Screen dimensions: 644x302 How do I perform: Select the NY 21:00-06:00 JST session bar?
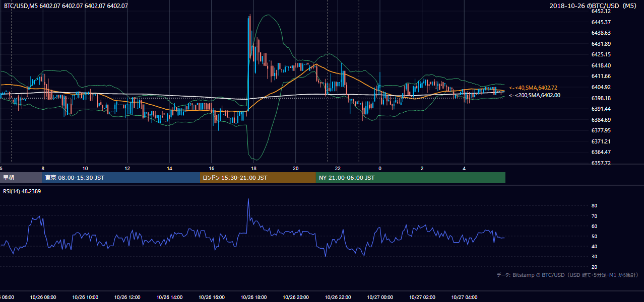click(411, 178)
